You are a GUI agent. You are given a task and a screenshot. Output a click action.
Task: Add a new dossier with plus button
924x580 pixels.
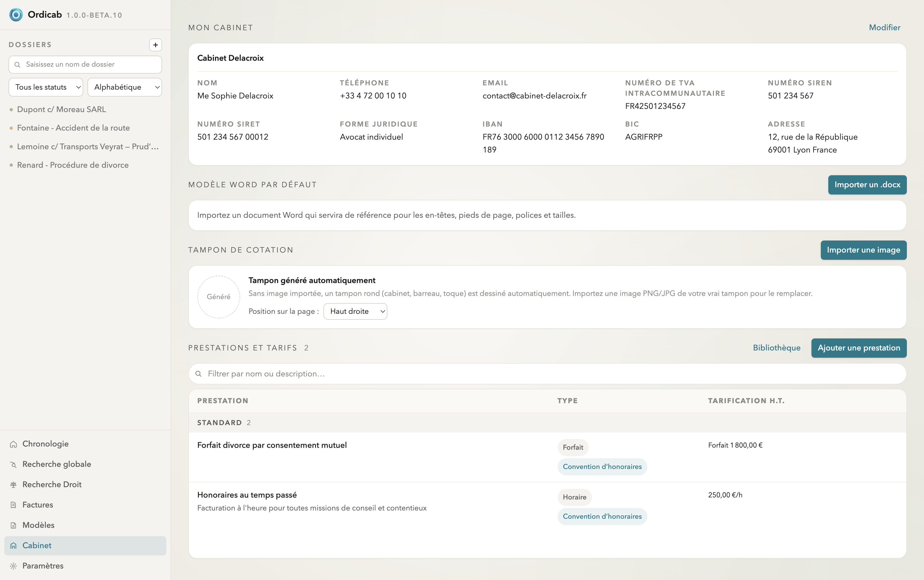(x=155, y=45)
